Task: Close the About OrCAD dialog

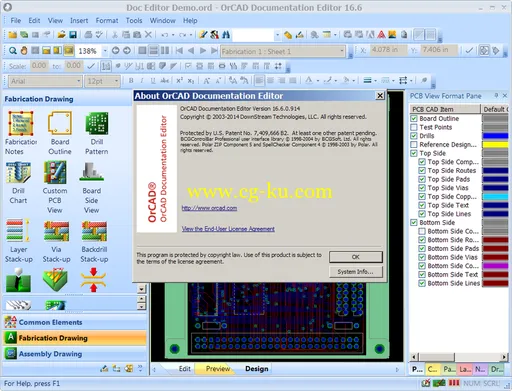Action: tap(380, 96)
